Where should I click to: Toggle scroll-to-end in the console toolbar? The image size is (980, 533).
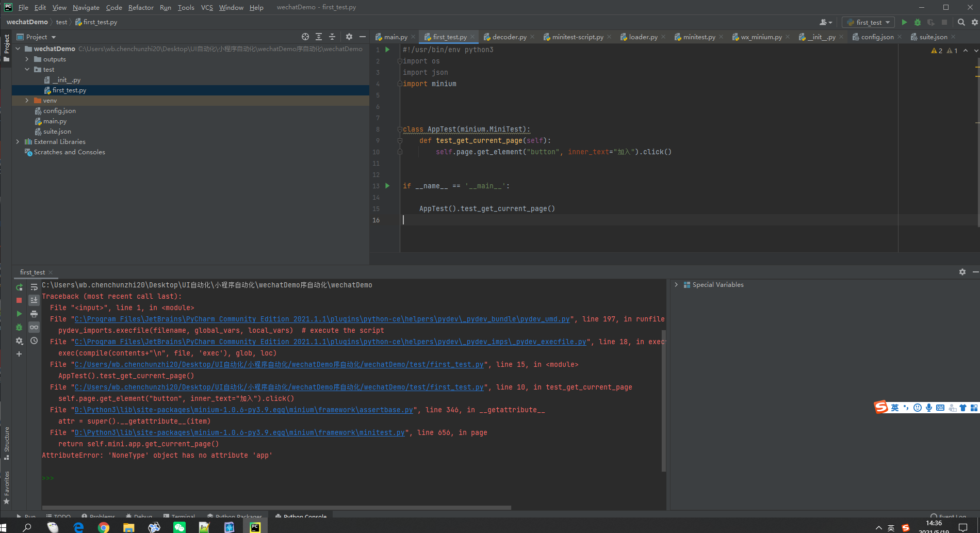[34, 300]
